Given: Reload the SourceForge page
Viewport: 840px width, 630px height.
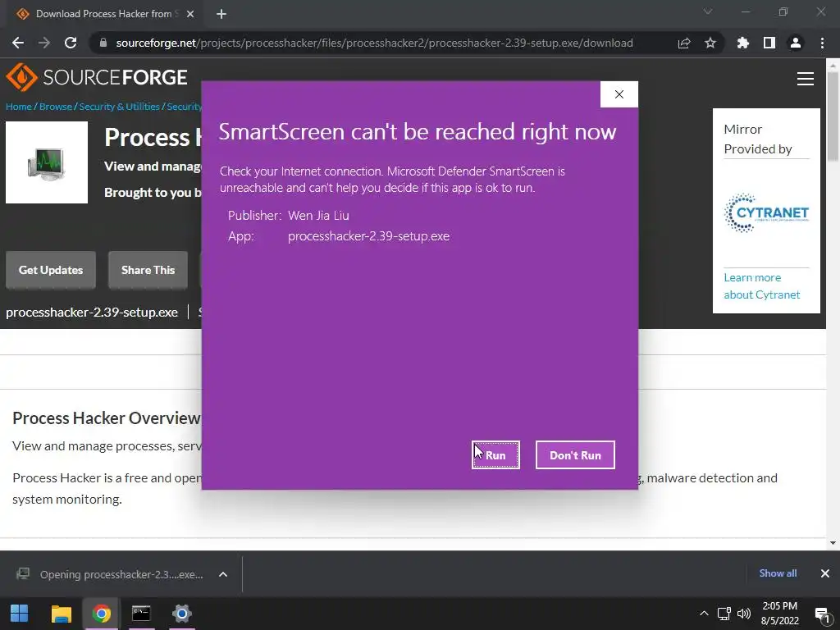Looking at the screenshot, I should click(71, 43).
